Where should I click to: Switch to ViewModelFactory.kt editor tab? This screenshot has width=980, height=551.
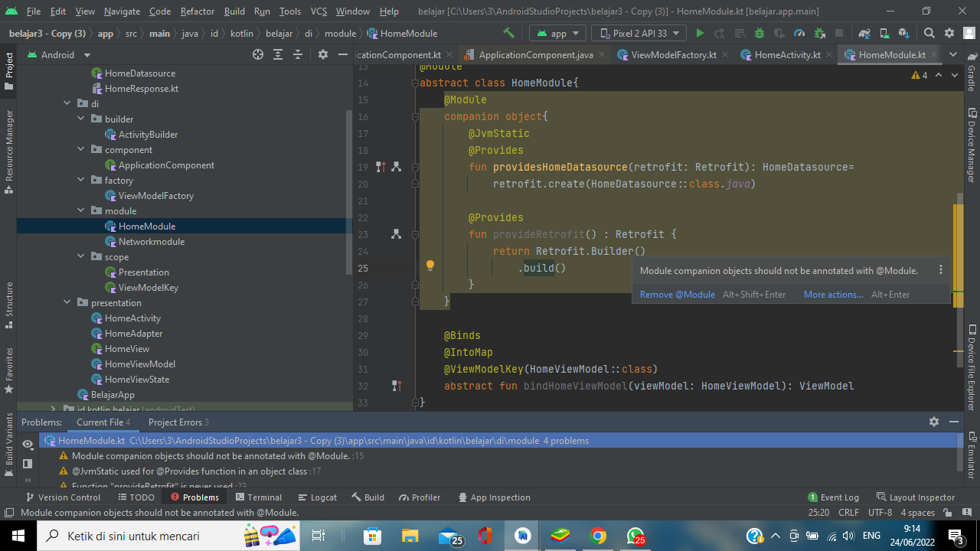point(674,54)
